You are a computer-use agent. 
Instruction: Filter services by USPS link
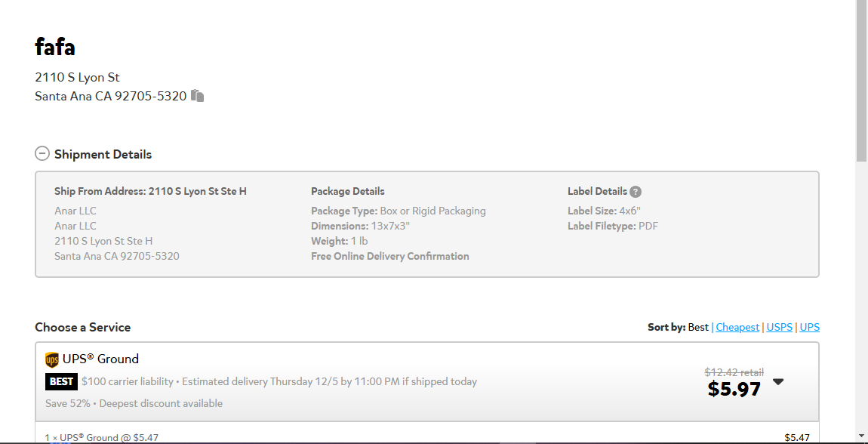tap(780, 327)
